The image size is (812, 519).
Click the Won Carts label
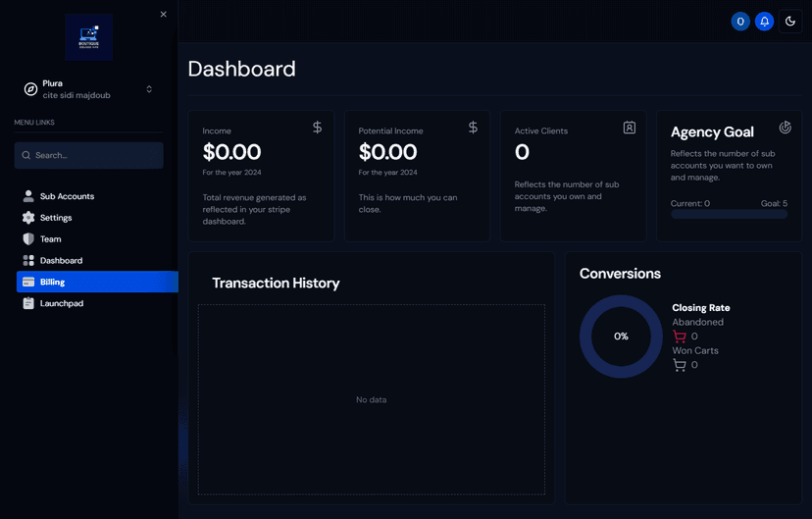point(695,350)
